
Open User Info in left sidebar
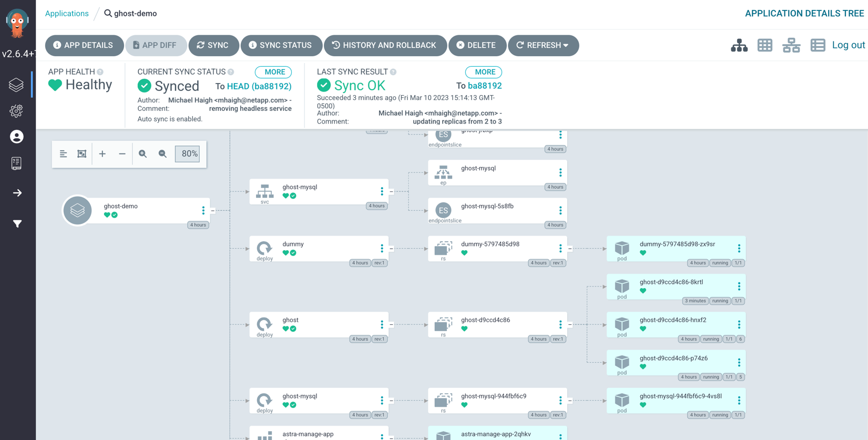pyautogui.click(x=17, y=137)
